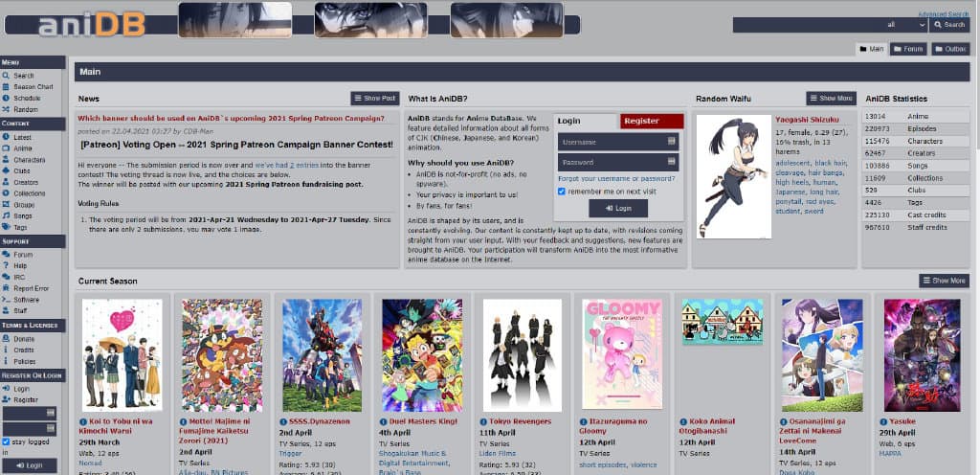This screenshot has width=980, height=475.
Task: Focus the Password field in login form
Action: coord(618,163)
